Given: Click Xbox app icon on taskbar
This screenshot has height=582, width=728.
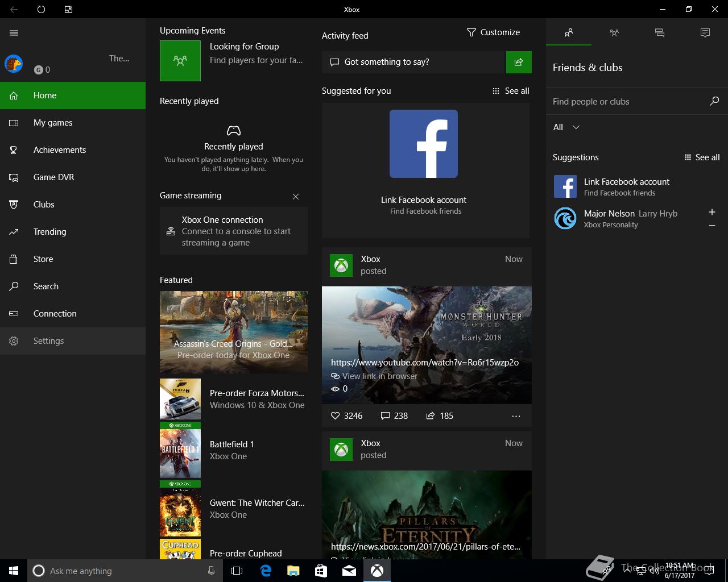Looking at the screenshot, I should click(377, 571).
